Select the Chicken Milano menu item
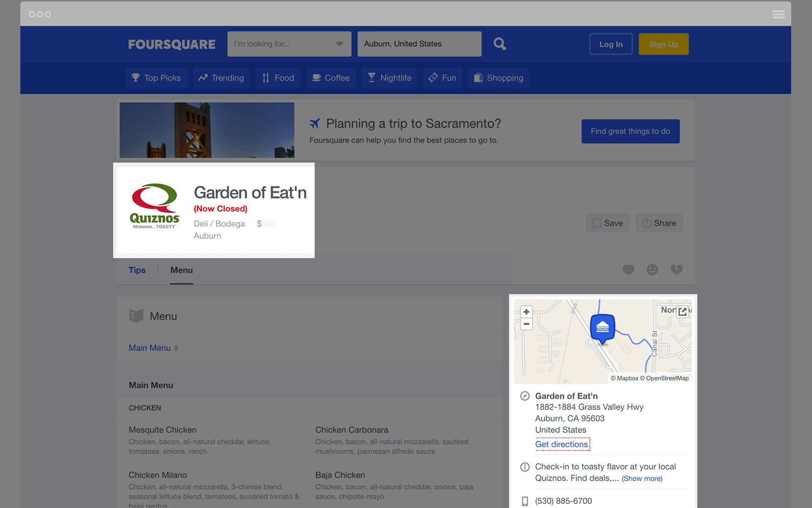This screenshot has width=812, height=508. click(158, 475)
